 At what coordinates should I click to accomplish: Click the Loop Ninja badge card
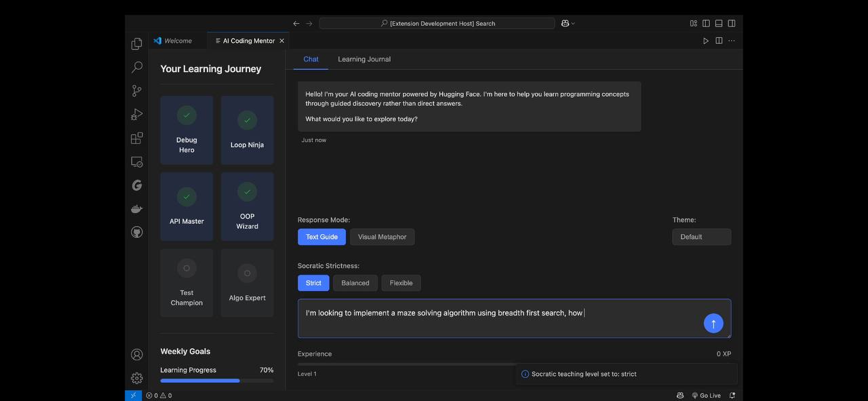tap(247, 130)
